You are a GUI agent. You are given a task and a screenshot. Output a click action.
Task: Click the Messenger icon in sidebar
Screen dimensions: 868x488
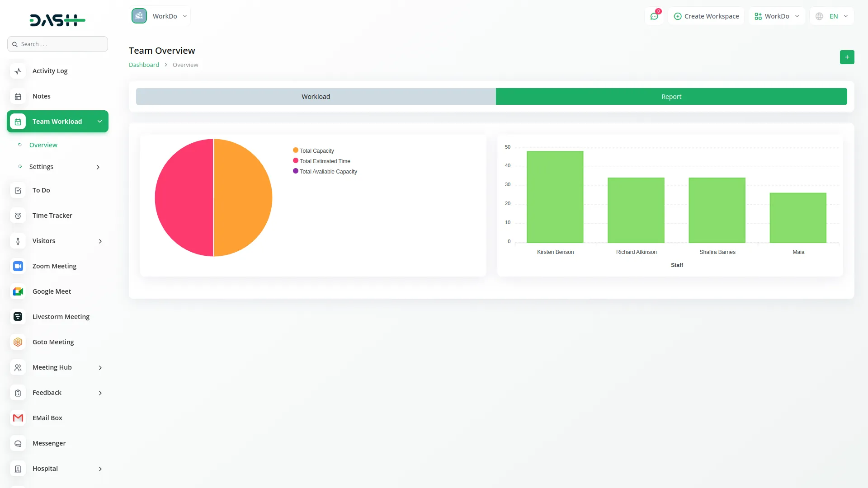[18, 443]
